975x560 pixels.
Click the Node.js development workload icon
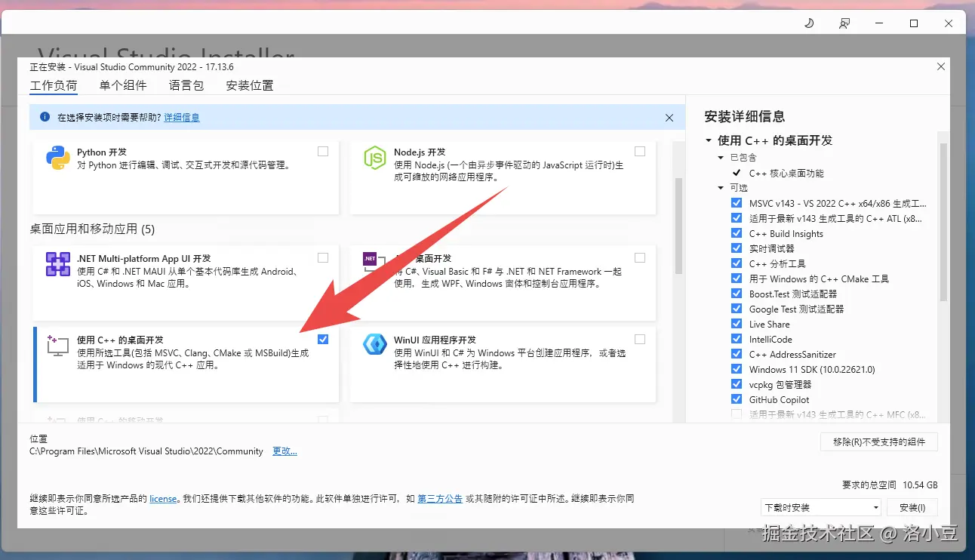(375, 158)
